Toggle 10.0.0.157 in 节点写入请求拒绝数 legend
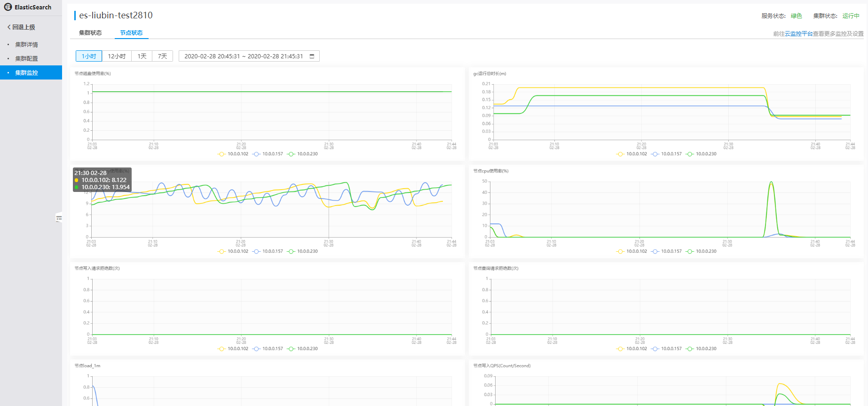 268,349
